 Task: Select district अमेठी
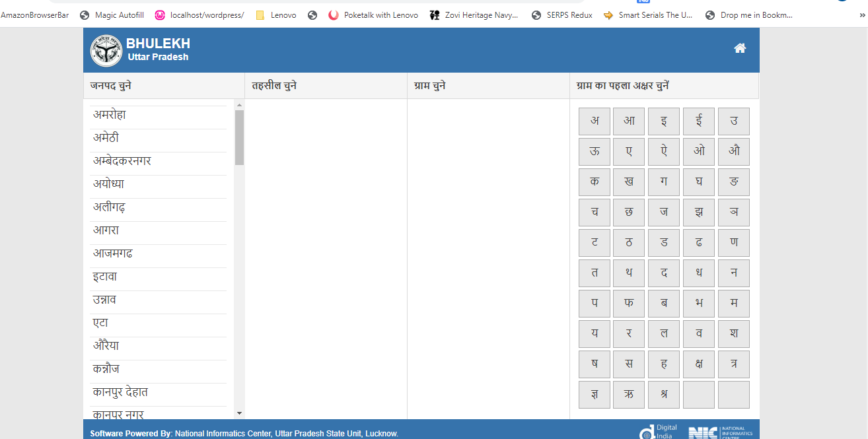click(159, 138)
